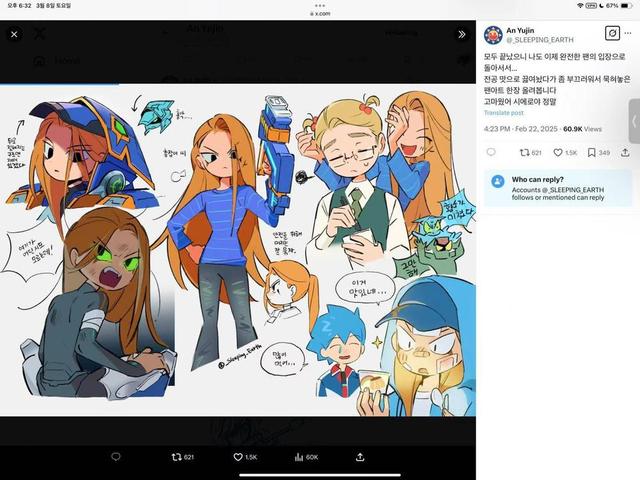
Task: Open An Yujin's profile avatar
Action: pyautogui.click(x=493, y=35)
